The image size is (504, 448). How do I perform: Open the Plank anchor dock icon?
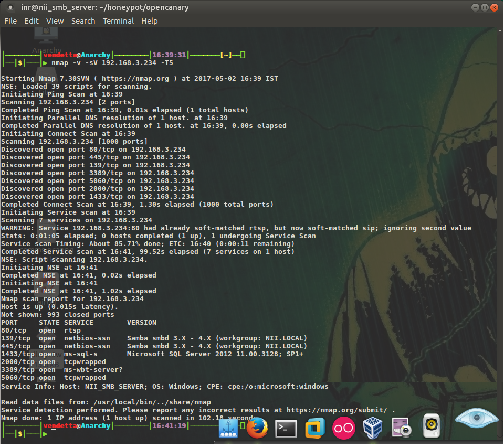point(228,429)
